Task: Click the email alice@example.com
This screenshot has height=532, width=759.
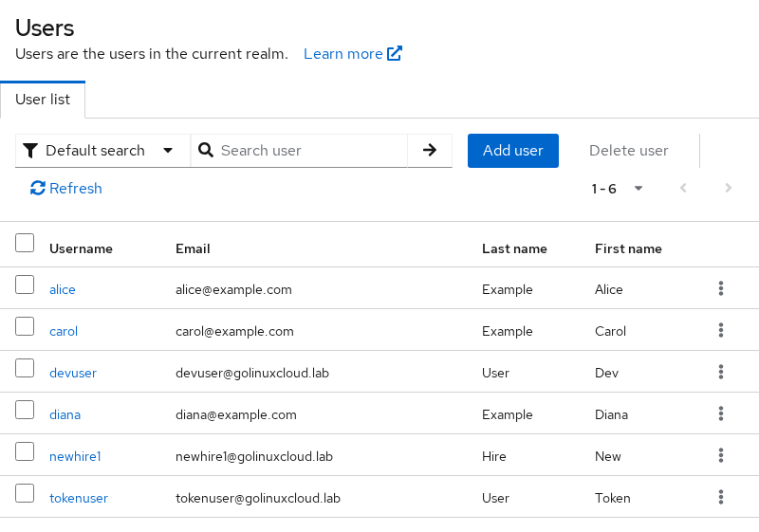Action: coord(233,289)
